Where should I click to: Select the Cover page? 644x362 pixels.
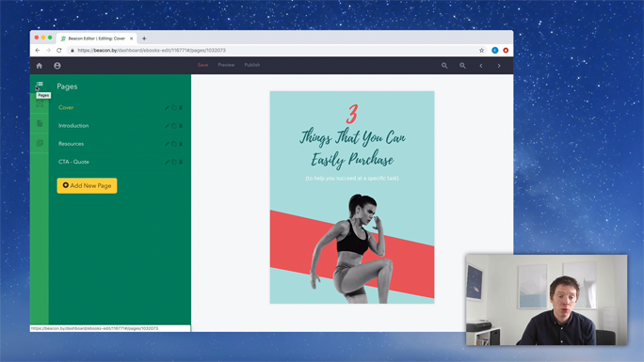66,108
